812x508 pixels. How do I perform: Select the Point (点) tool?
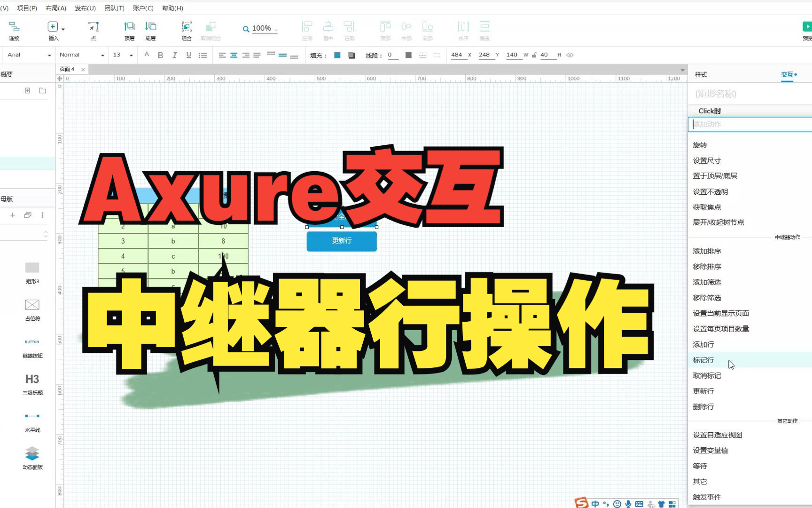click(94, 31)
